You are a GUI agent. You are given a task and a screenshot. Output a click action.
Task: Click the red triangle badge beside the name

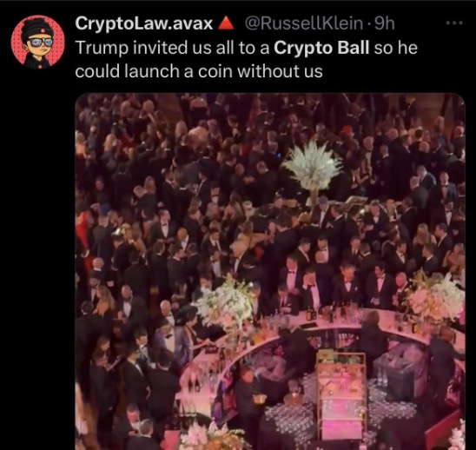coord(226,23)
